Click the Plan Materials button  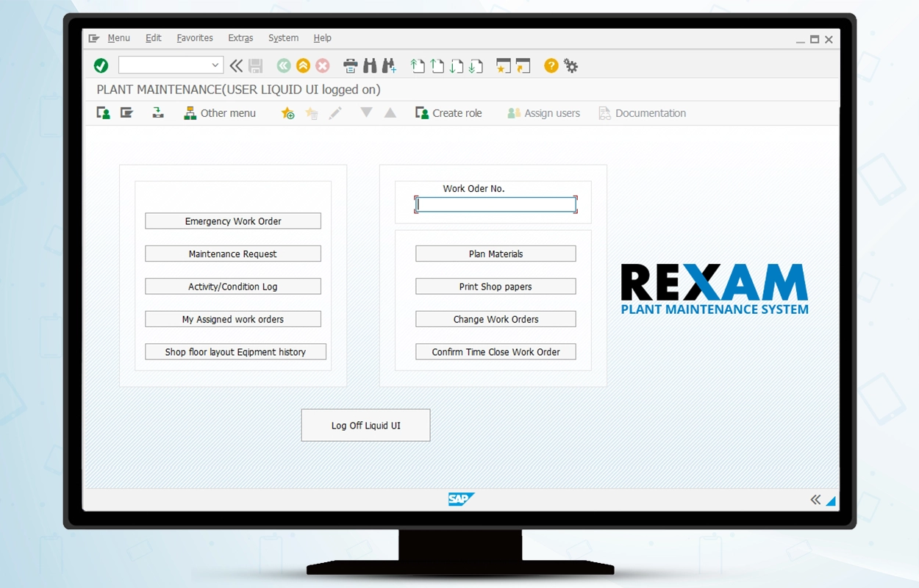pos(496,254)
